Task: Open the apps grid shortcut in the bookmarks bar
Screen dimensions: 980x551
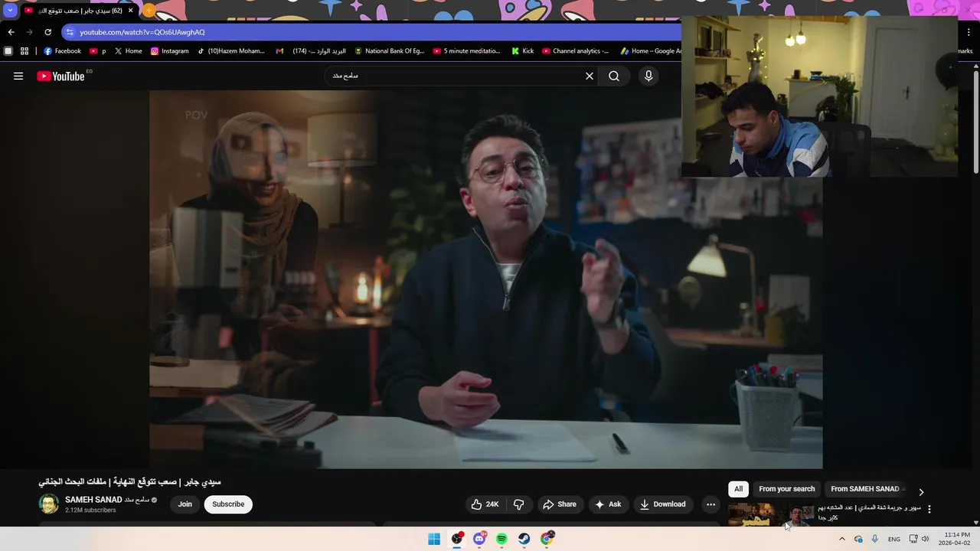Action: [x=24, y=51]
